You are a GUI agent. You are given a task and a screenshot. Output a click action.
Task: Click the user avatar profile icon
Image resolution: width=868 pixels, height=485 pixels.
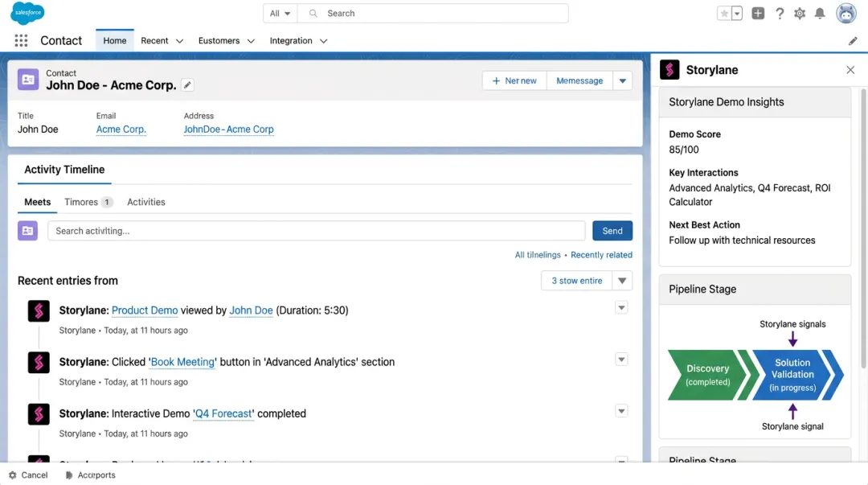(845, 13)
